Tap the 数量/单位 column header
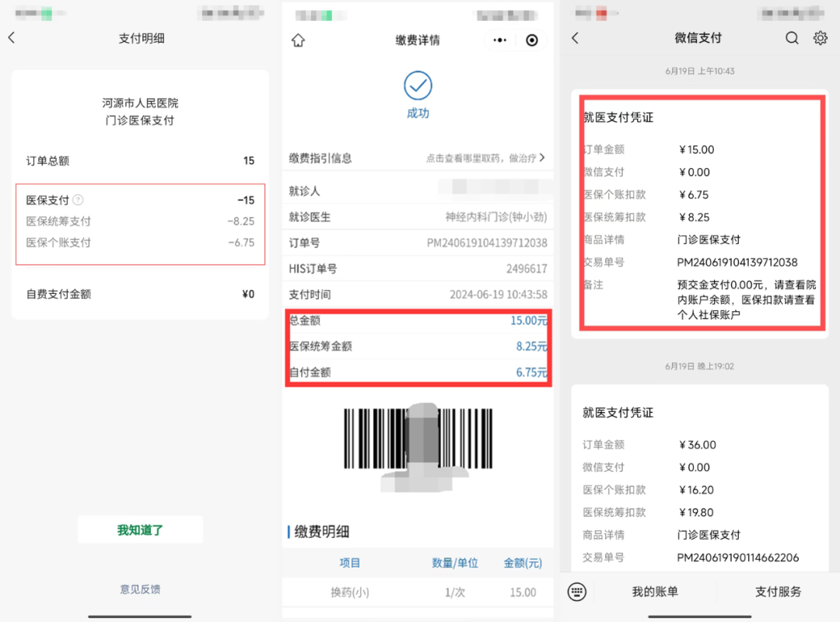The height and width of the screenshot is (622, 840). click(x=455, y=563)
